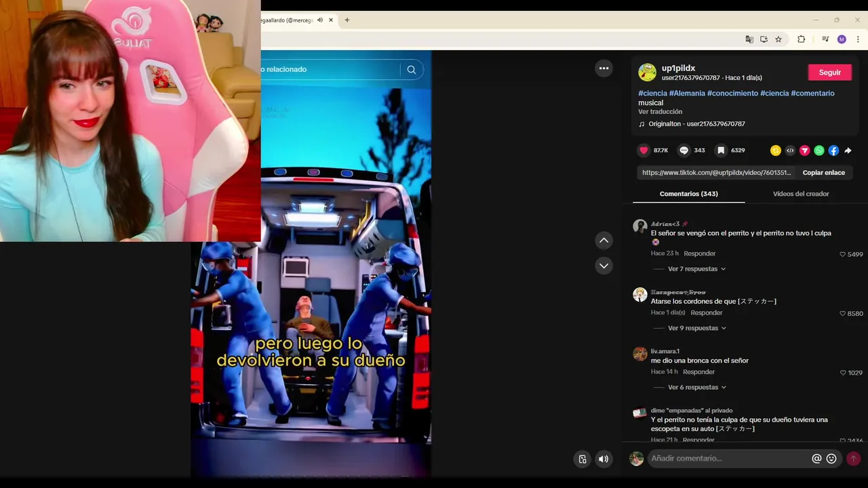Image resolution: width=868 pixels, height=488 pixels.
Task: Expand 'Ver 6 respuestas' replies
Action: [x=696, y=388]
